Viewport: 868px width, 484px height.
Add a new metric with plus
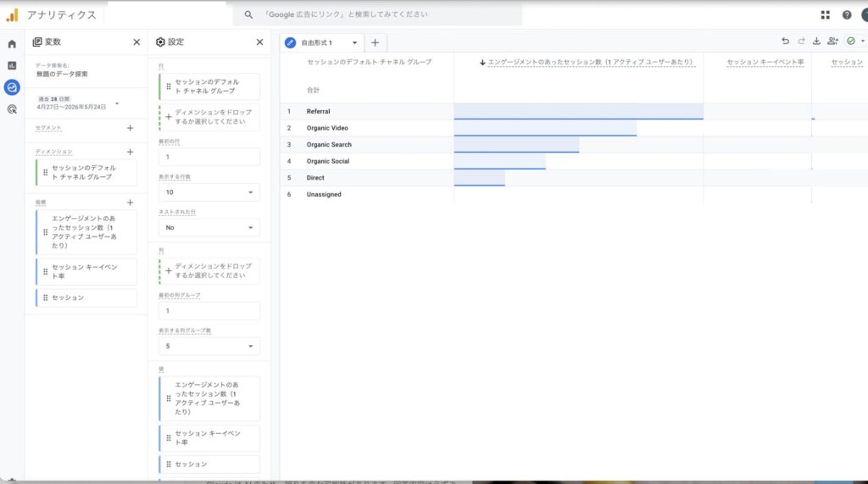tap(130, 203)
